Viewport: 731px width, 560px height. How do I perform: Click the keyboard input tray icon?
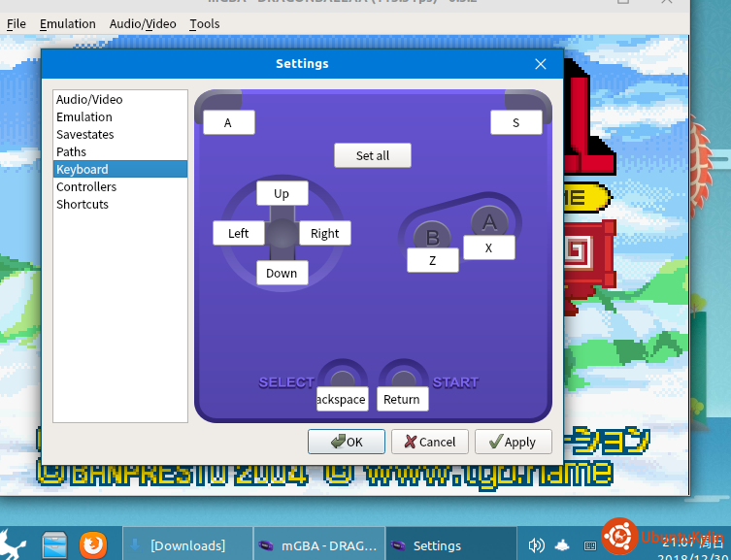[x=589, y=545]
